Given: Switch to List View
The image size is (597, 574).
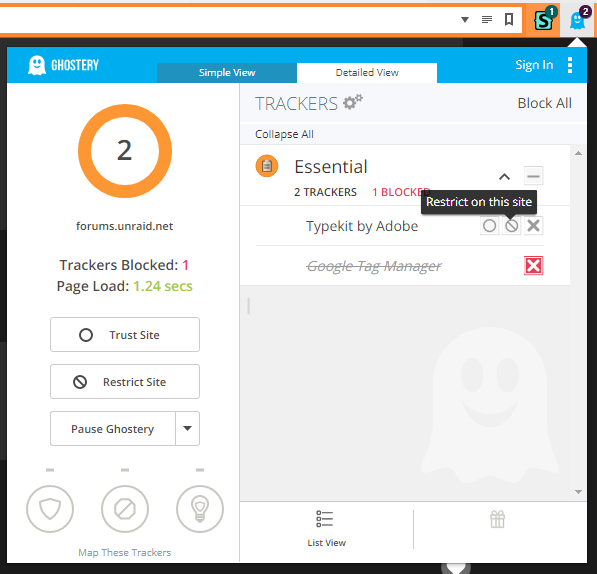Looking at the screenshot, I should (326, 529).
